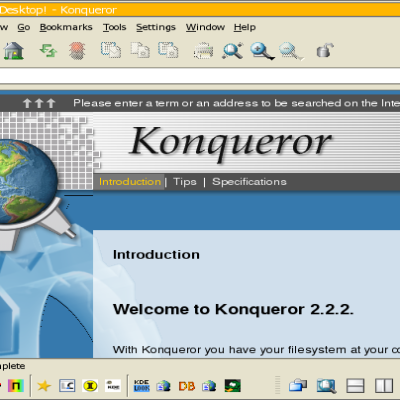Split the view left and right
400x400 pixels.
[x=384, y=386]
